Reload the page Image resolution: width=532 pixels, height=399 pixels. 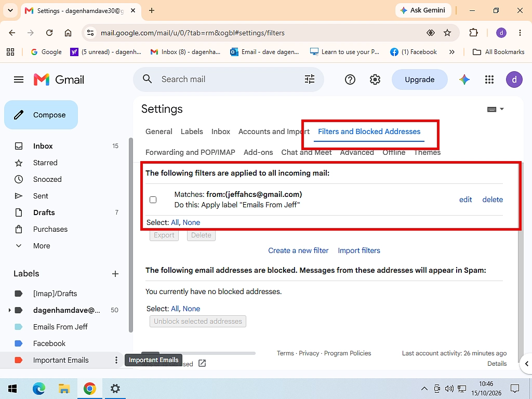(49, 33)
